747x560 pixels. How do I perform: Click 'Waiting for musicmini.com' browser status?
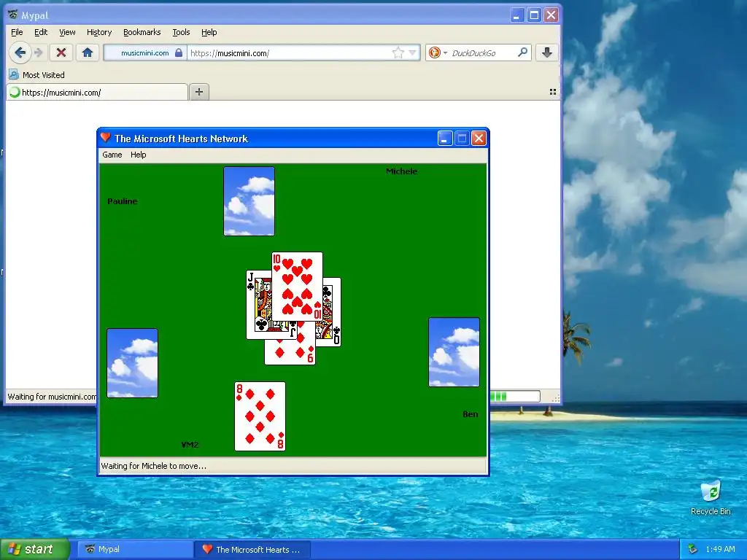pos(52,397)
